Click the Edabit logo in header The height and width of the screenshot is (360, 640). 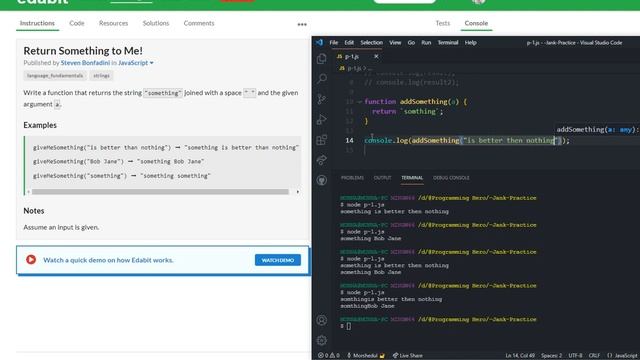click(x=42, y=2)
